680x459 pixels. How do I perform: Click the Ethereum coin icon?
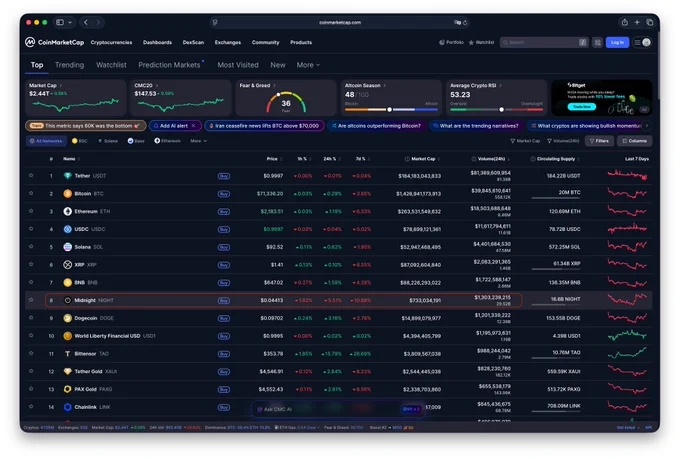pyautogui.click(x=67, y=211)
